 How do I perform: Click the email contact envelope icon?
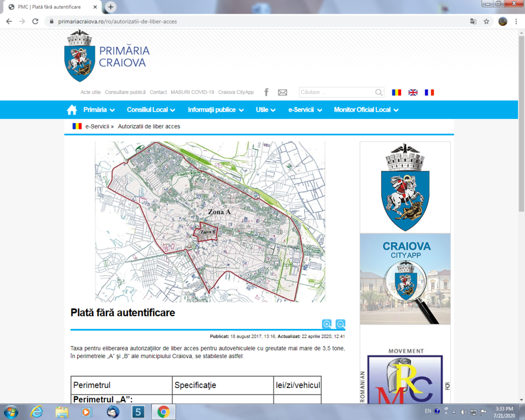[x=282, y=92]
